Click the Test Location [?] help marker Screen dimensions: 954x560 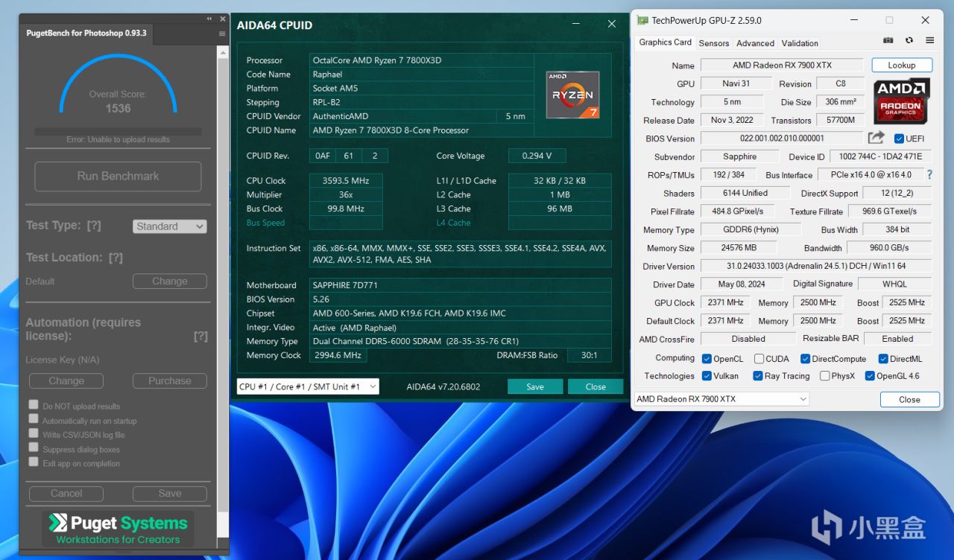116,258
